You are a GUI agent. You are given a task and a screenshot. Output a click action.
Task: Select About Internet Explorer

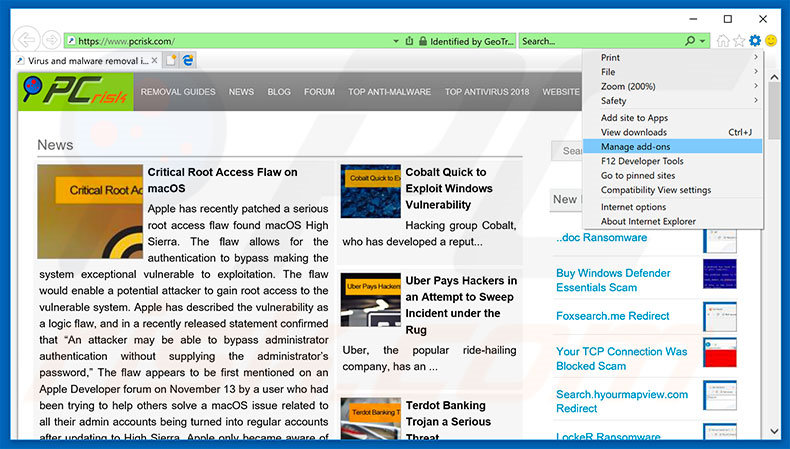point(673,221)
